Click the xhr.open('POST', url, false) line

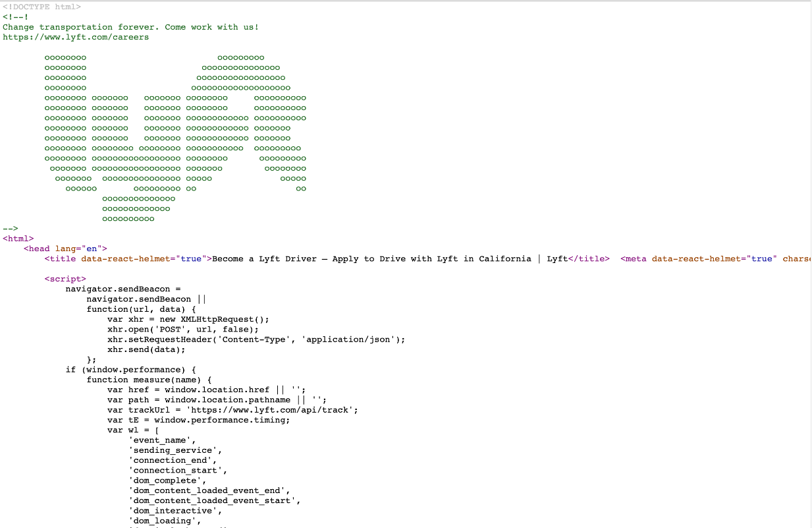pyautogui.click(x=184, y=329)
